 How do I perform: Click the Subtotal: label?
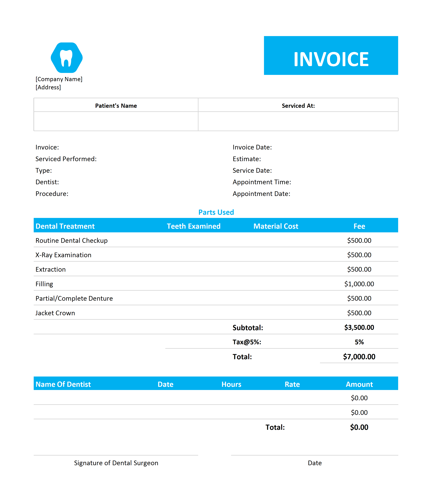pos(247,327)
